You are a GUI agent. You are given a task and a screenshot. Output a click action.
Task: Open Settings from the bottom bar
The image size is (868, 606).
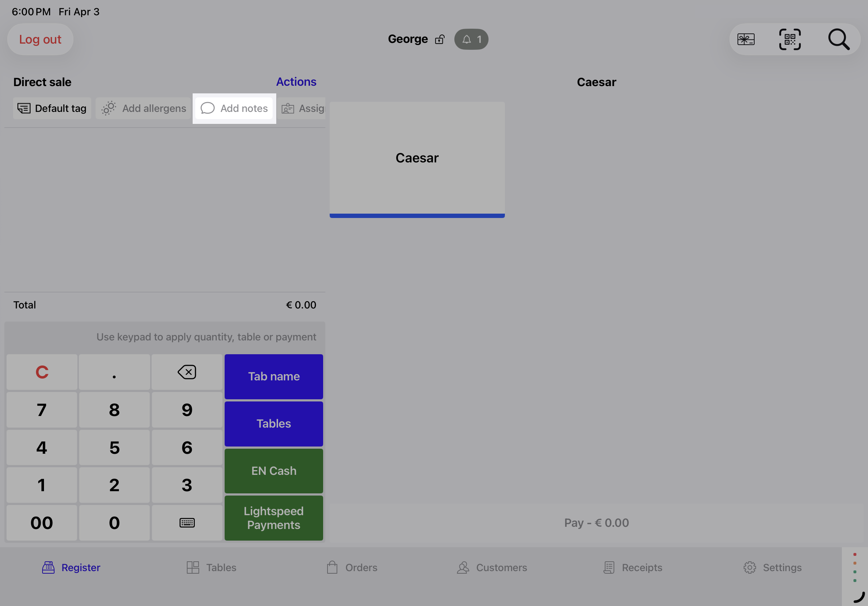pos(773,567)
